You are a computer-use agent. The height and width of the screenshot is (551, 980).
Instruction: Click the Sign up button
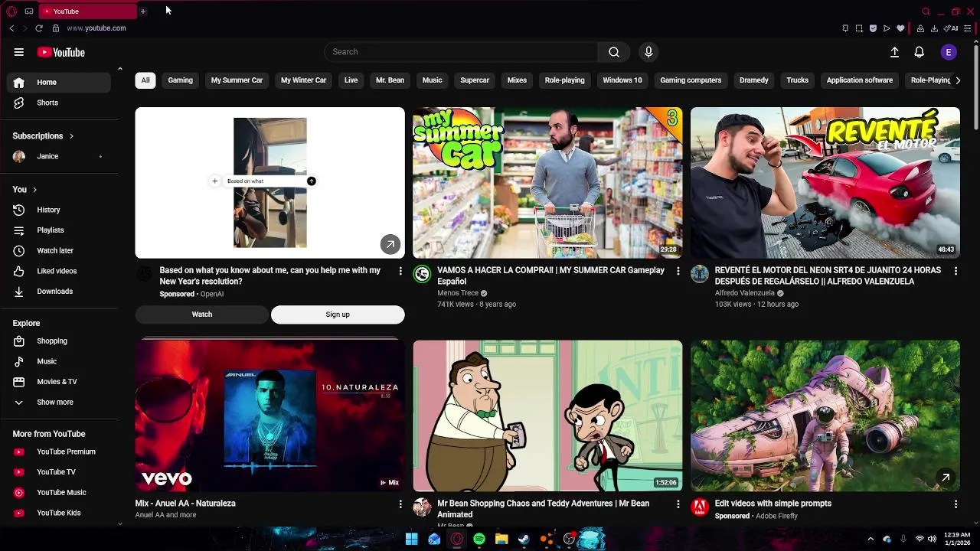pos(338,315)
